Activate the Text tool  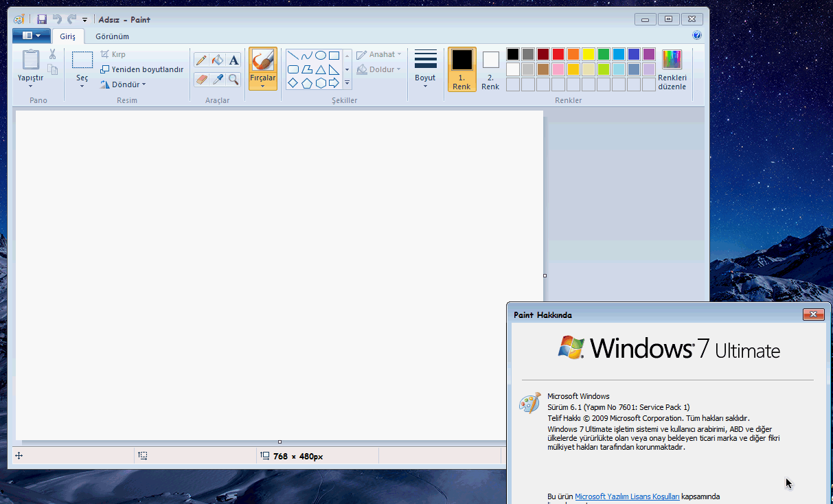(x=233, y=60)
